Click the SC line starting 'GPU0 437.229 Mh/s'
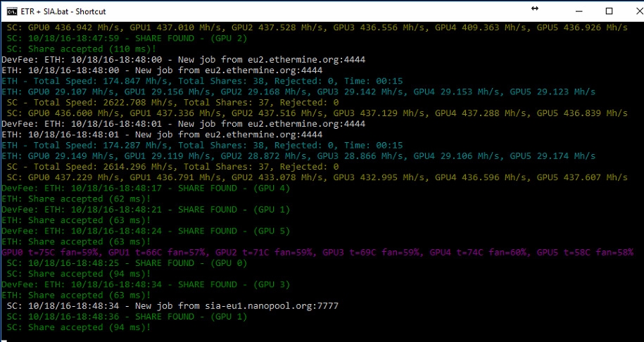The width and height of the screenshot is (644, 342). point(317,177)
